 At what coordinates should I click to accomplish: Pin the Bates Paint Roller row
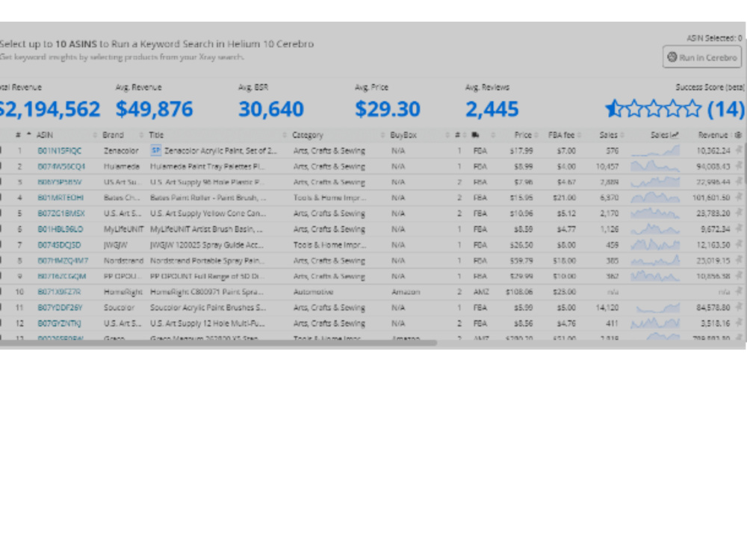(x=739, y=198)
